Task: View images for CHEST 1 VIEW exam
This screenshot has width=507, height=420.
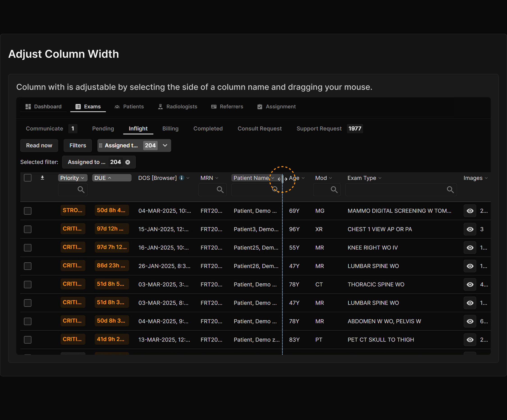Action: click(x=470, y=229)
